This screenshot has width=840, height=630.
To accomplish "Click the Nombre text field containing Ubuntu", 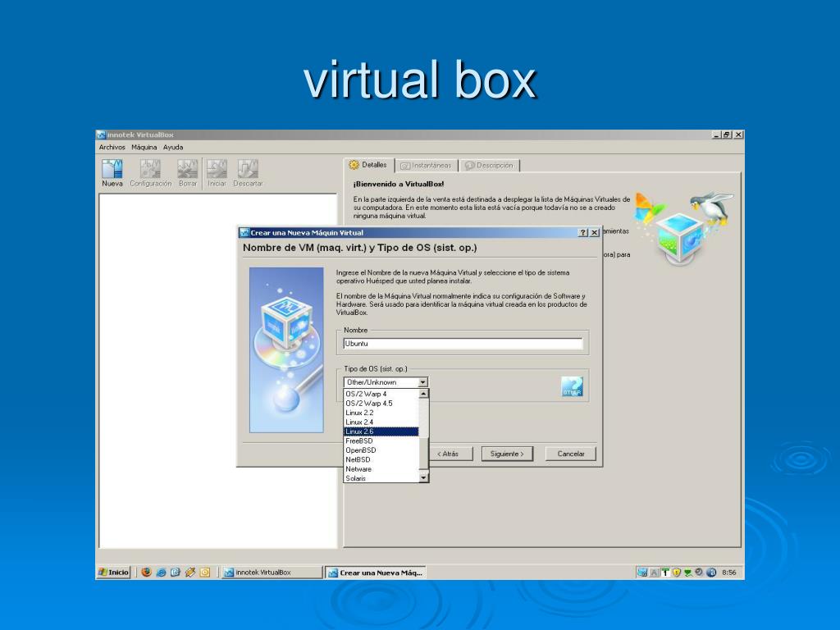I will click(x=463, y=344).
